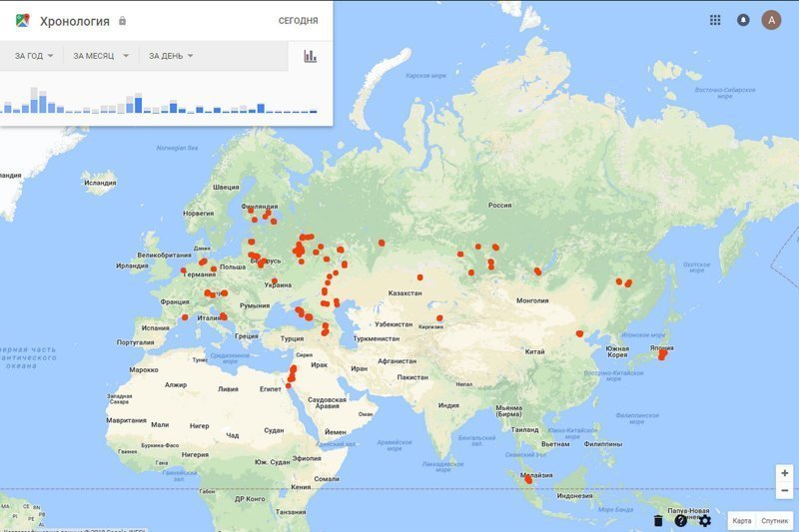Toggle the bar chart histogram icon
The image size is (799, 532).
(310, 56)
